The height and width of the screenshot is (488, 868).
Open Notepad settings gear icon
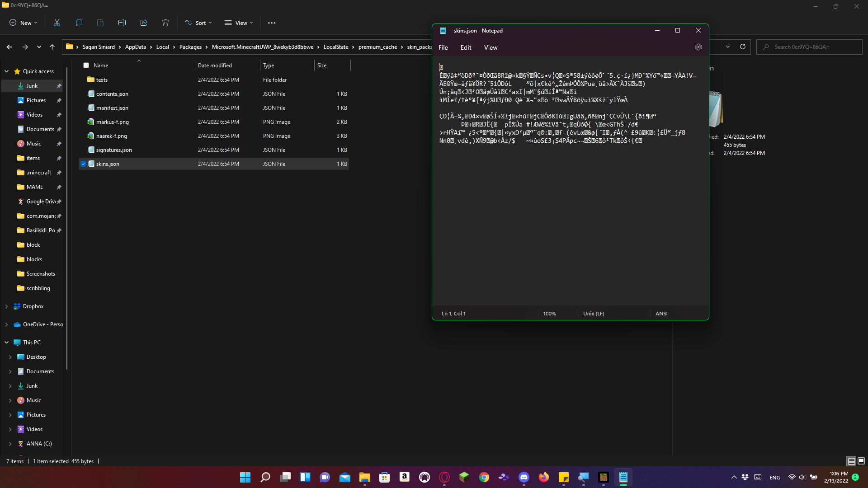tap(698, 47)
